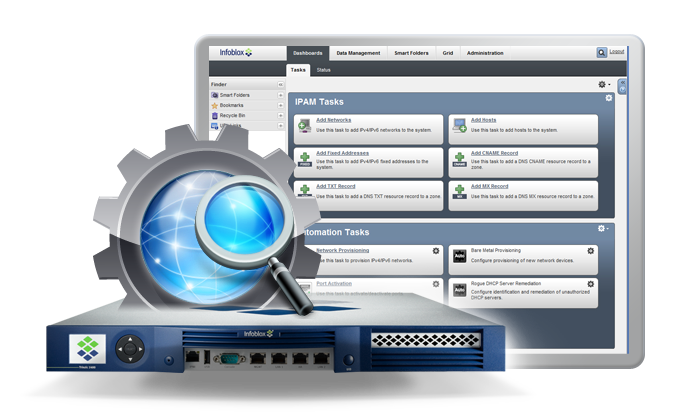
Task: Collapse the Finder panel
Action: coord(281,85)
